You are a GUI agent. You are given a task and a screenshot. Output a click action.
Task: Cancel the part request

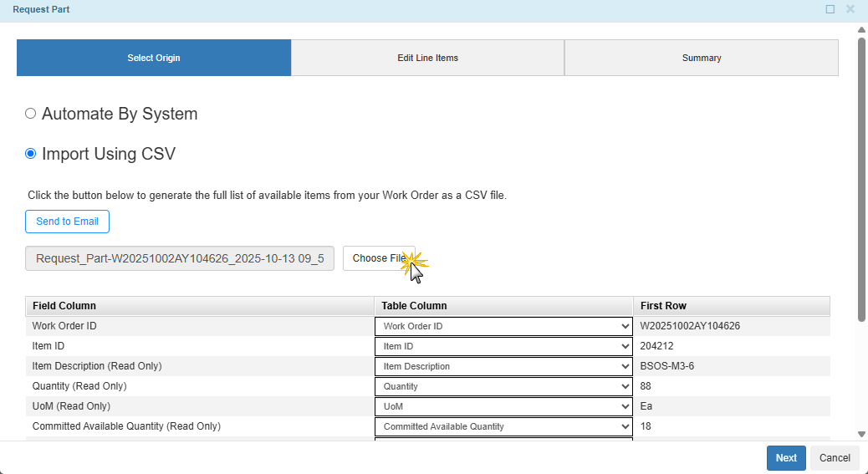tap(835, 458)
